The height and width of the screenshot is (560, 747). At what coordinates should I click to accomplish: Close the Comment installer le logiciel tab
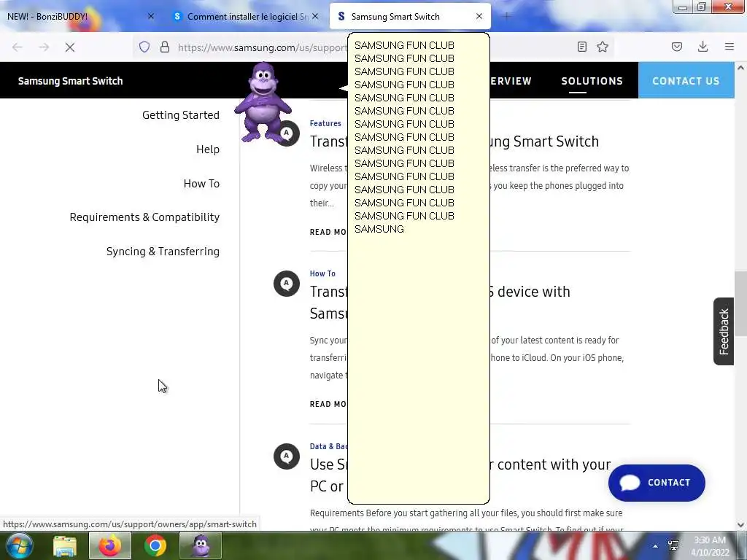tap(315, 16)
